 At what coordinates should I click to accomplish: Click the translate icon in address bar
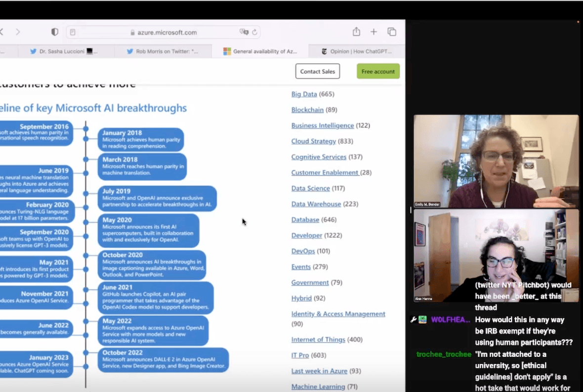pos(244,32)
